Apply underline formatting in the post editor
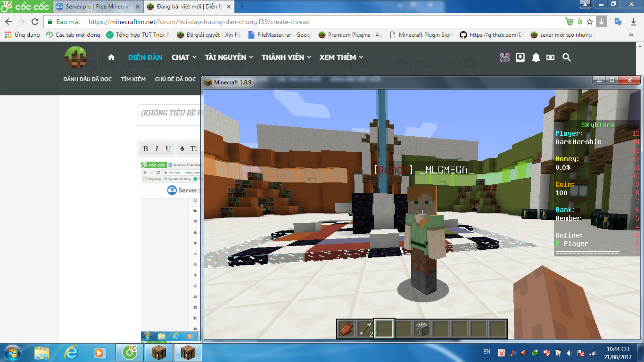 coord(168,149)
